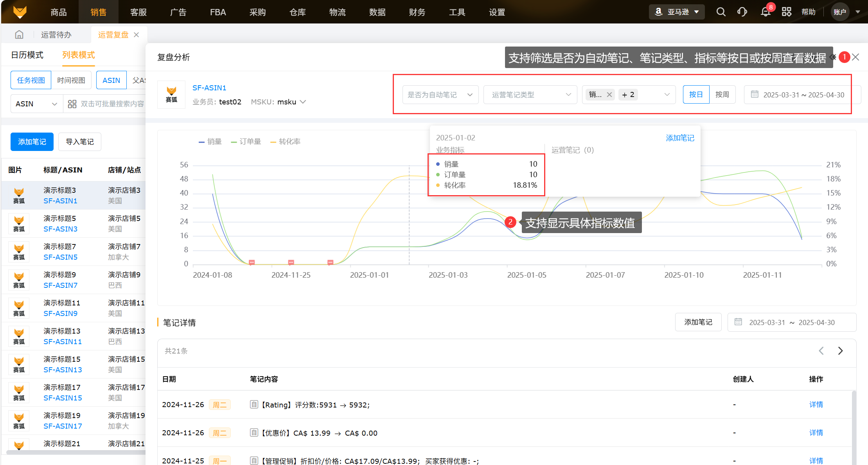Open the apps grid icon
The width and height of the screenshot is (868, 465).
pos(787,12)
